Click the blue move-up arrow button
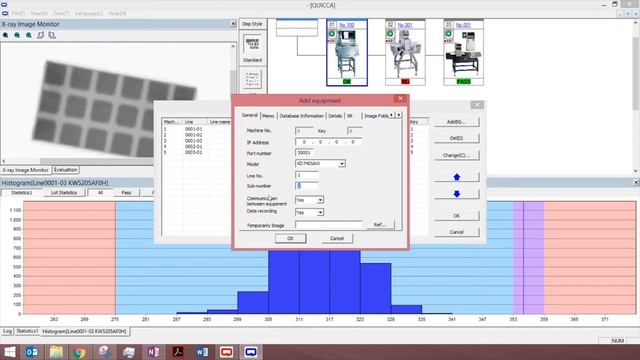This screenshot has width=640, height=360. click(456, 177)
